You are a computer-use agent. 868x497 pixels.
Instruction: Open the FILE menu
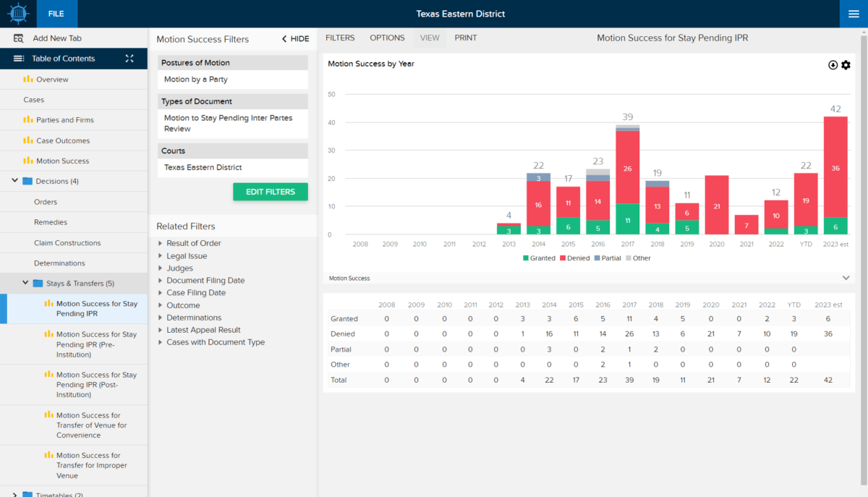(56, 14)
